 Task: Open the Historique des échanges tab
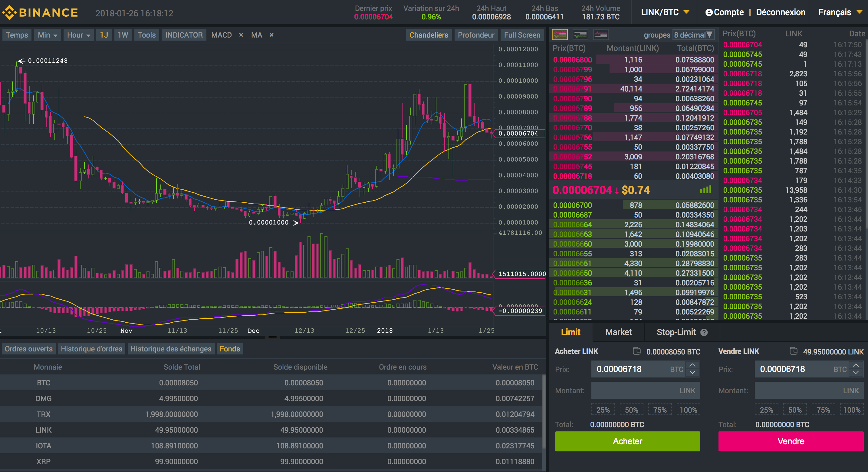[x=171, y=349]
